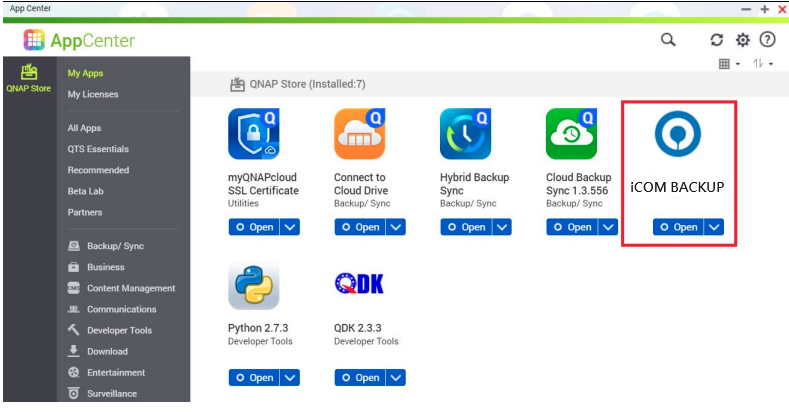Image resolution: width=789 pixels, height=412 pixels.
Task: Click Cloud Backup Sync app icon
Action: [x=572, y=134]
